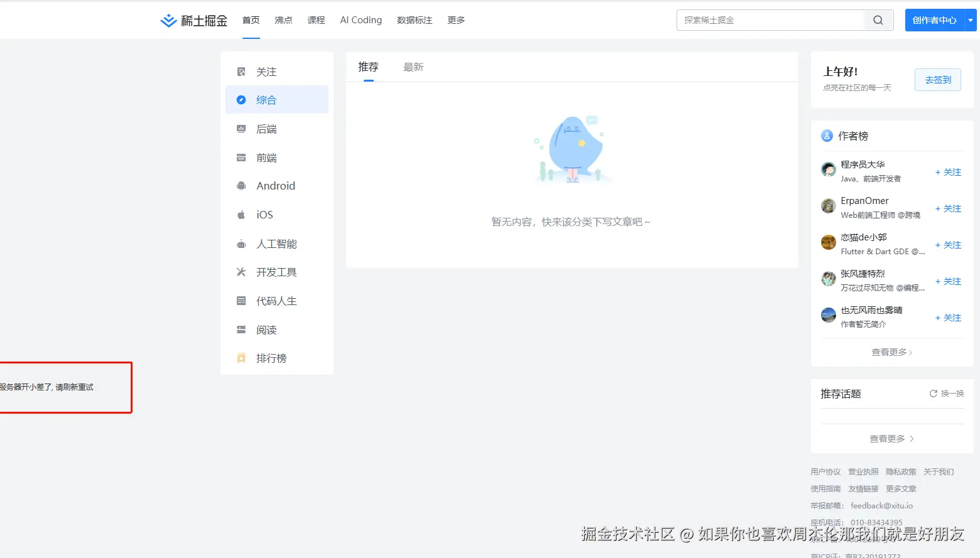Enable follow for 张风捷特烈
Screen dimensions: 980x558
pos(947,281)
